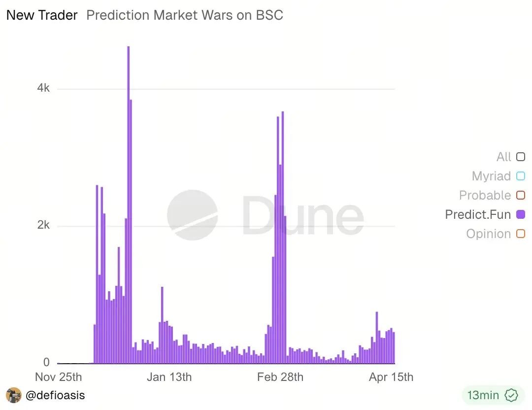Viewport: 532px width, 410px height.
Task: Toggle the Myriad series checkbox
Action: [520, 176]
